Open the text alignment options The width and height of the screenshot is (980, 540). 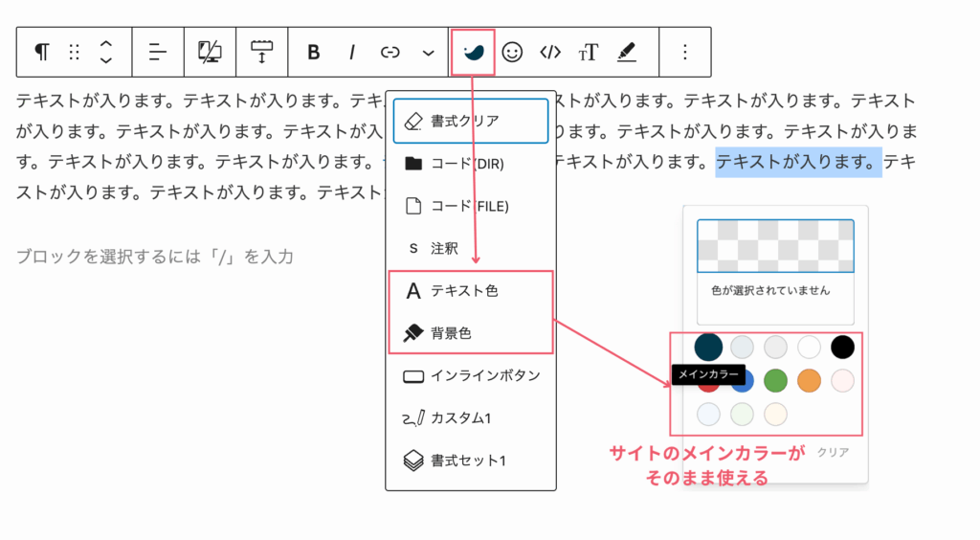click(x=158, y=52)
